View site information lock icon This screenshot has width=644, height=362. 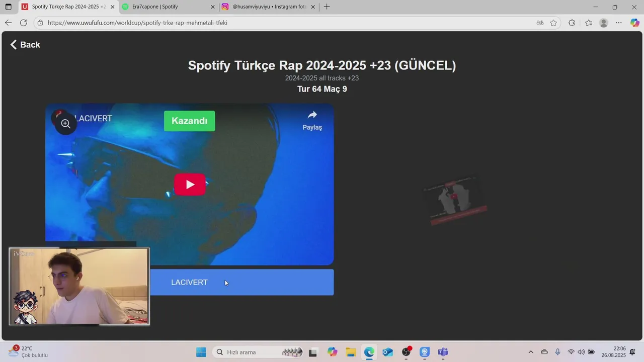coord(40,23)
